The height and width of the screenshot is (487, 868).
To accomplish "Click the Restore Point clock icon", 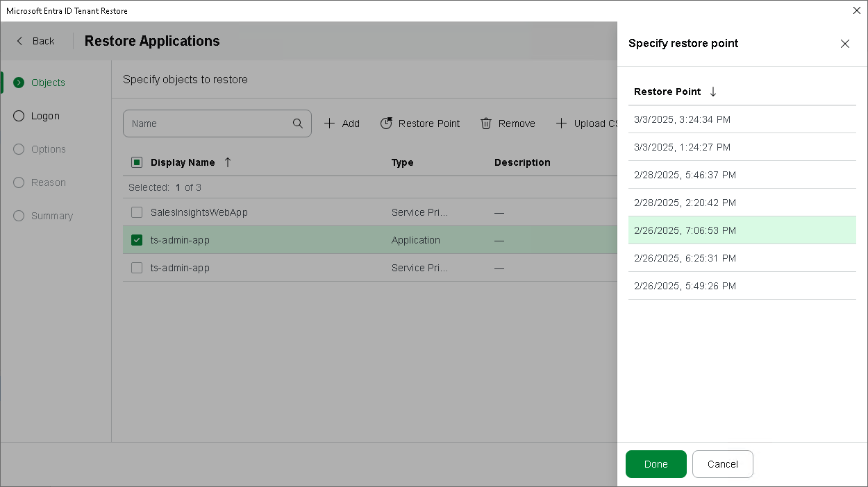I will pyautogui.click(x=386, y=123).
